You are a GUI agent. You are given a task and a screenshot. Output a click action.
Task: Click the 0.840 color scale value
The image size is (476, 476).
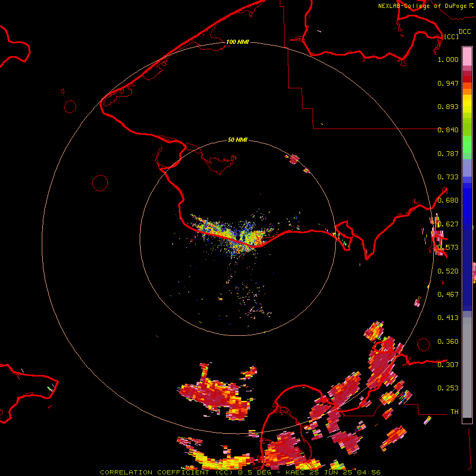[x=448, y=130]
